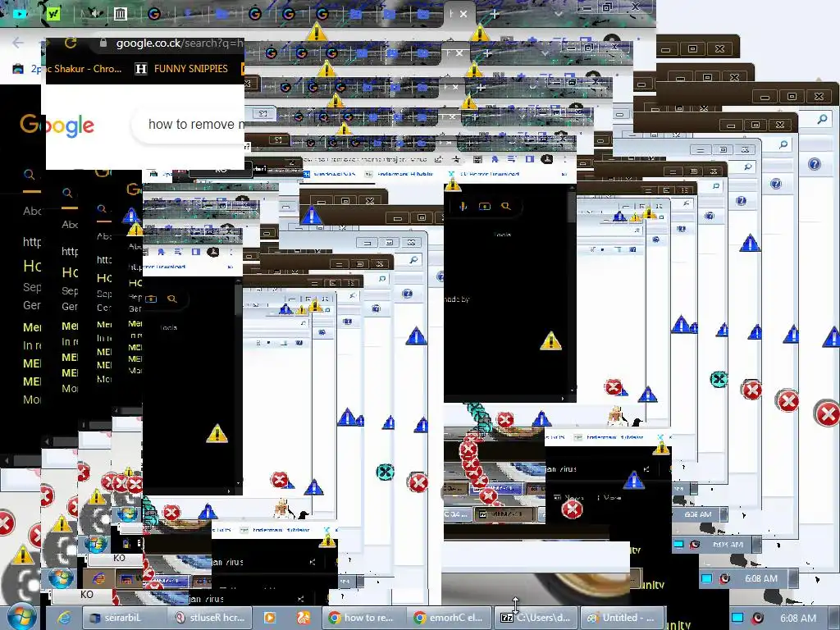Open the red circular tray icon on taskbar
This screenshot has height=630, width=840.
click(x=757, y=619)
